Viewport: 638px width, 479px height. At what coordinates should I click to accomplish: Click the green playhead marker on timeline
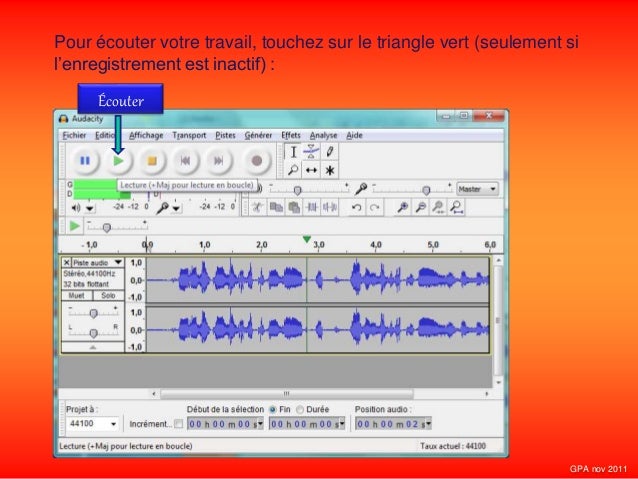(307, 239)
